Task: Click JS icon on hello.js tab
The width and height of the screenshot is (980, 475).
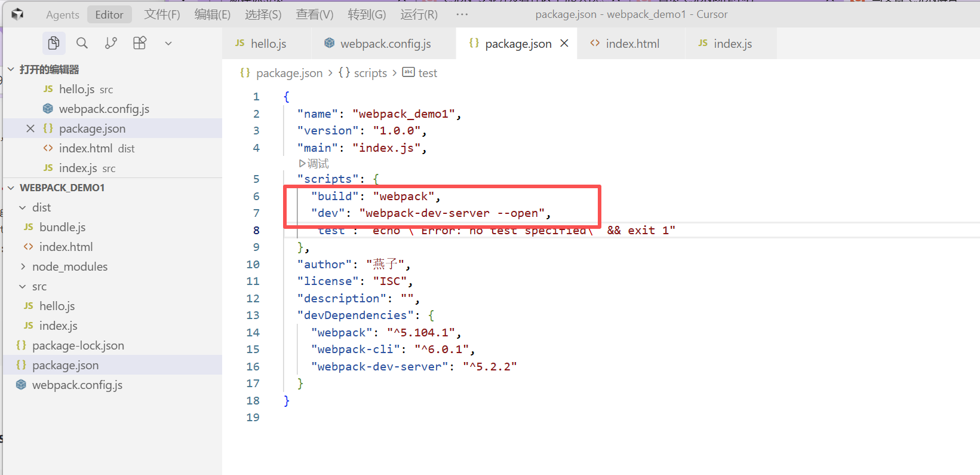Action: click(240, 43)
